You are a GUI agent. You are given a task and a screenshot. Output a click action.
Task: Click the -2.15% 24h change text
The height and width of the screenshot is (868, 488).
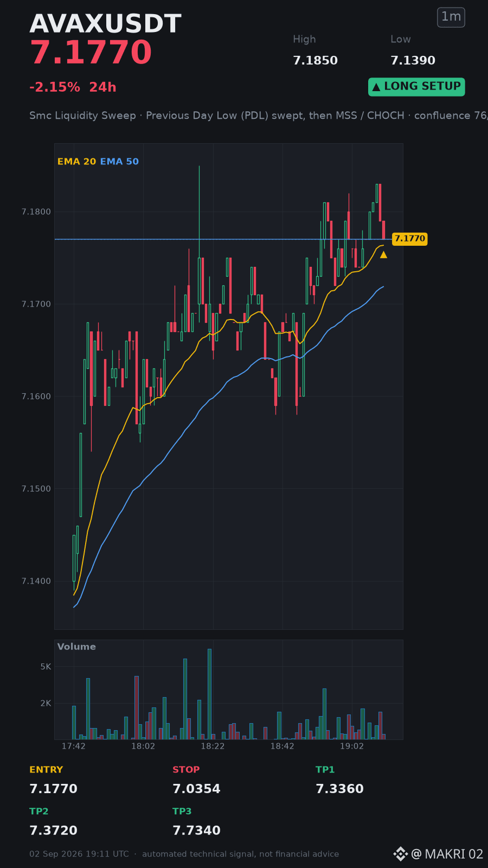[x=73, y=87]
